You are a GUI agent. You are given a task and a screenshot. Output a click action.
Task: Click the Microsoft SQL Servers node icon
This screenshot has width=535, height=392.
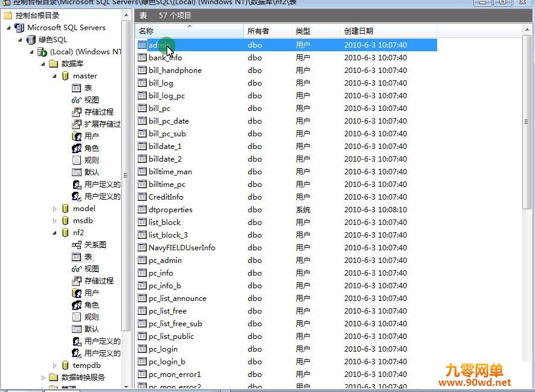(x=19, y=28)
